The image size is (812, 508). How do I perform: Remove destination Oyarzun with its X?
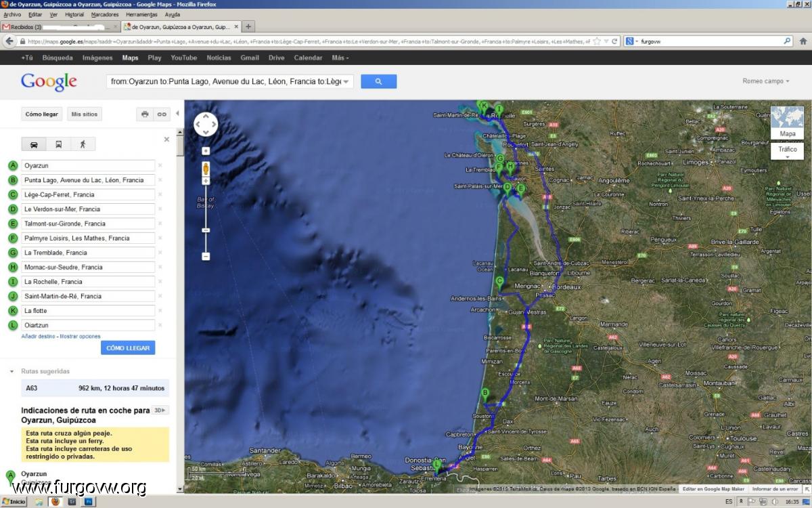160,165
